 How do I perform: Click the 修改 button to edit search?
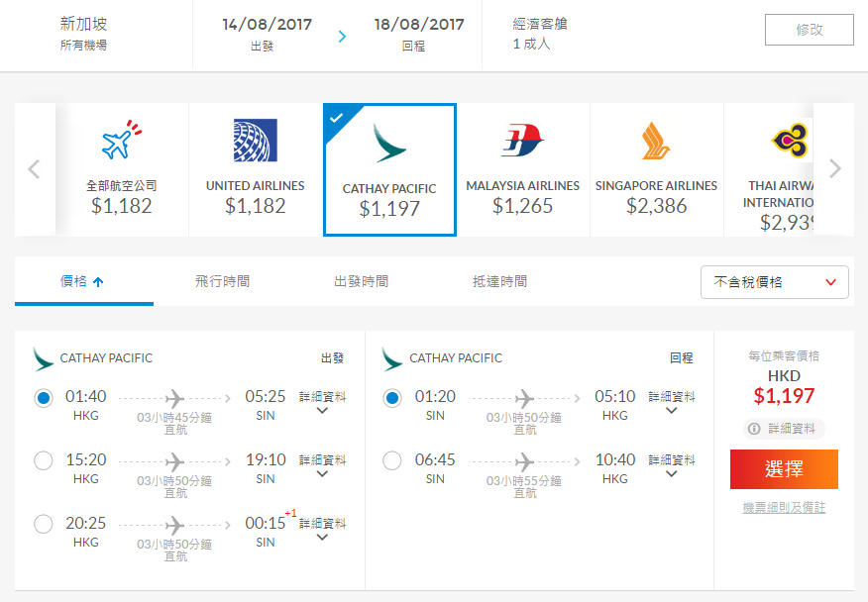point(810,30)
